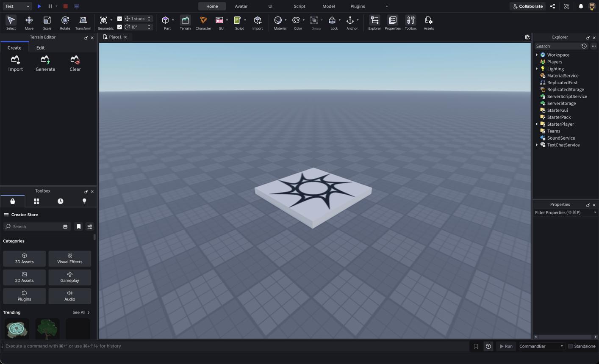This screenshot has height=364, width=599.
Task: Select the Move tool
Action: [x=29, y=22]
